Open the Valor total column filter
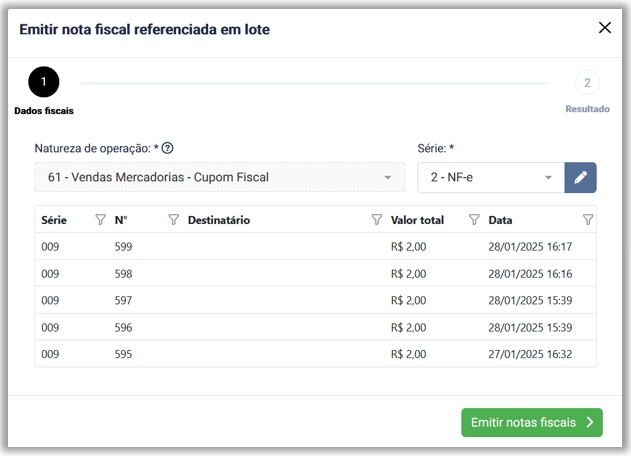Image resolution: width=631 pixels, height=456 pixels. click(x=474, y=220)
